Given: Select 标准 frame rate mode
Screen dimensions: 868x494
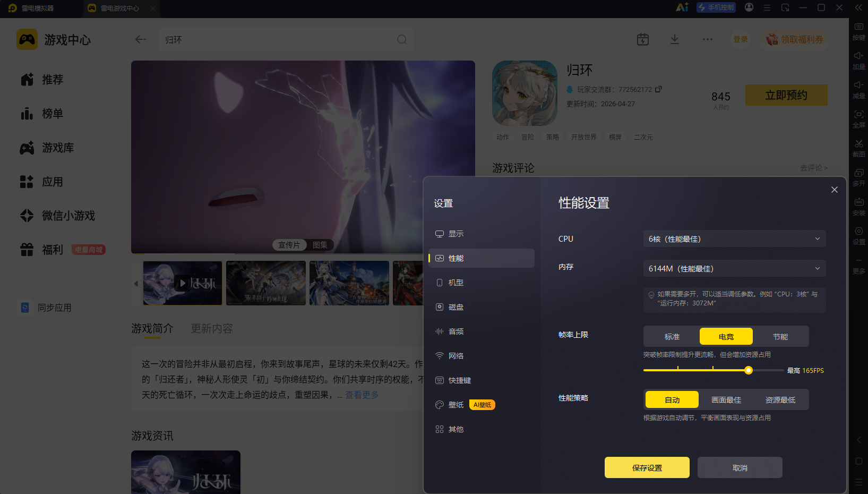Looking at the screenshot, I should [x=672, y=336].
